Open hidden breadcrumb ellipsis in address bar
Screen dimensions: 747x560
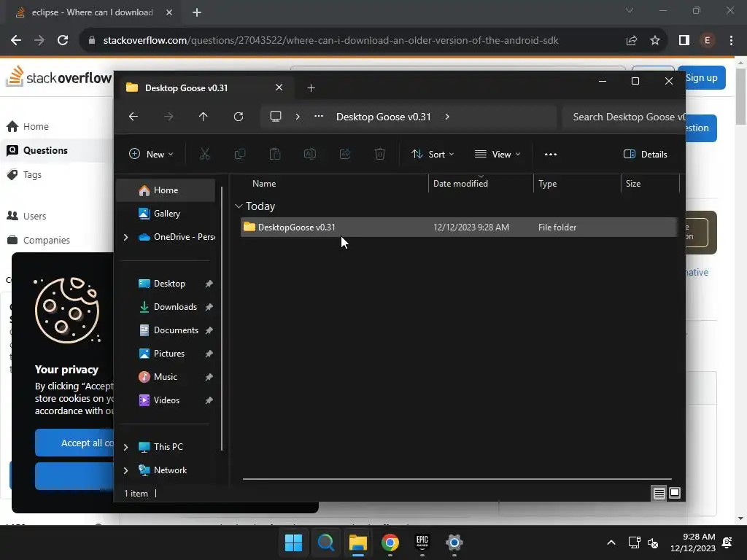319,116
